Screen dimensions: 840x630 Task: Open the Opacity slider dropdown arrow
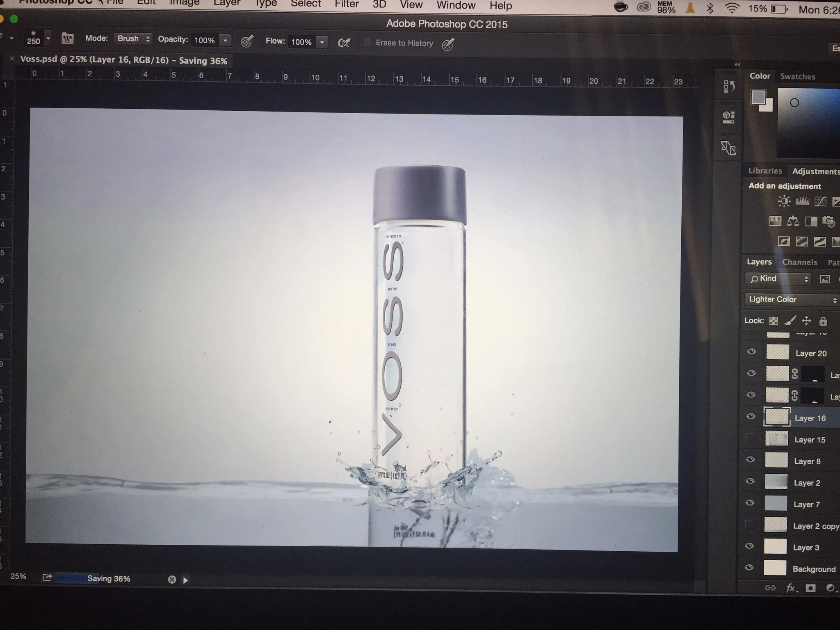225,41
